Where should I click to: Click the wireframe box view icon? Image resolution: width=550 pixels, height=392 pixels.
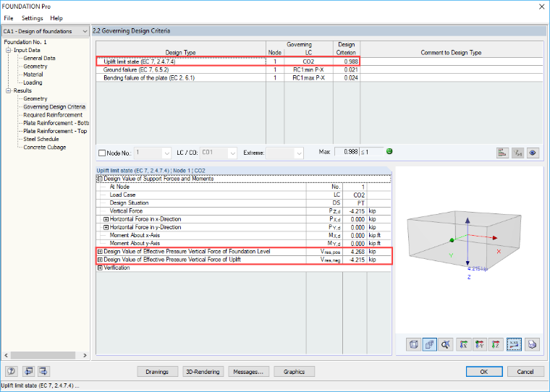tap(413, 344)
